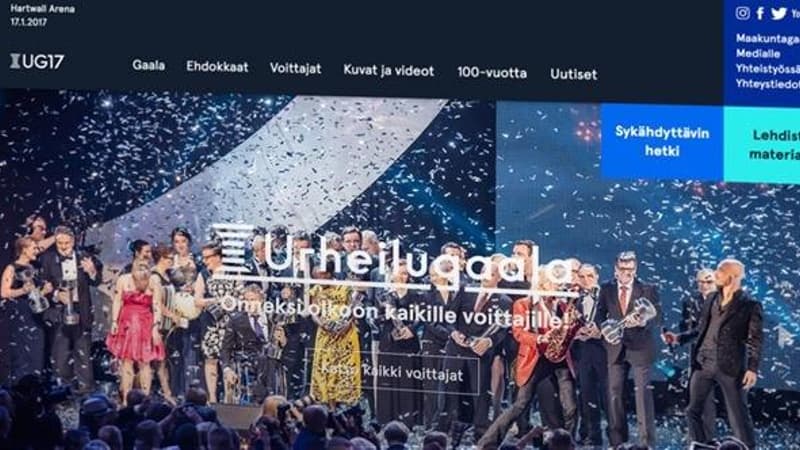Navigate to 100-vuotta

492,72
